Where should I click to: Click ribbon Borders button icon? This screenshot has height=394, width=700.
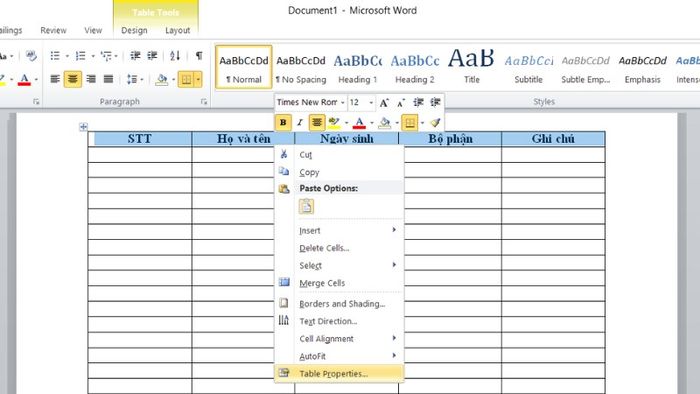(186, 79)
